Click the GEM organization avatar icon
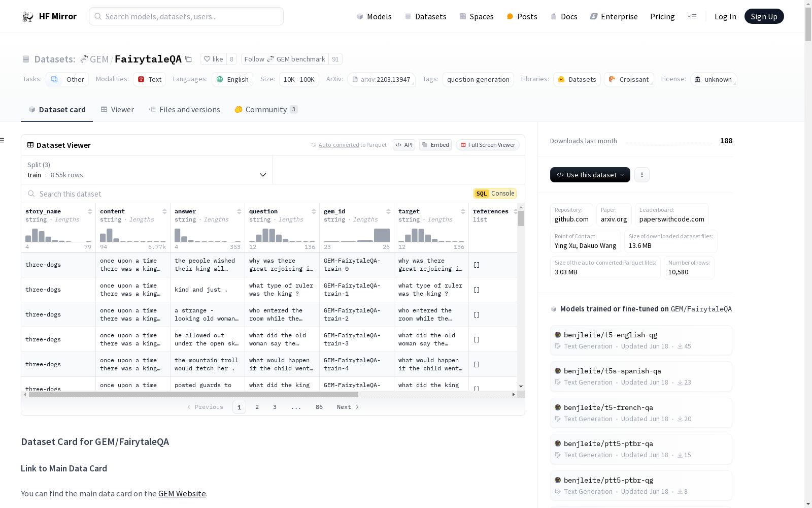 point(84,59)
